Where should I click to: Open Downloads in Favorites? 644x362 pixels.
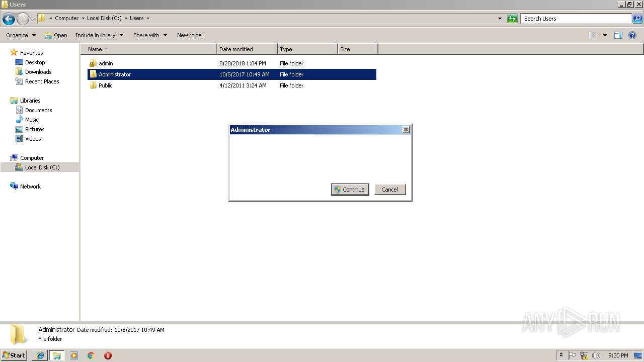pos(38,72)
